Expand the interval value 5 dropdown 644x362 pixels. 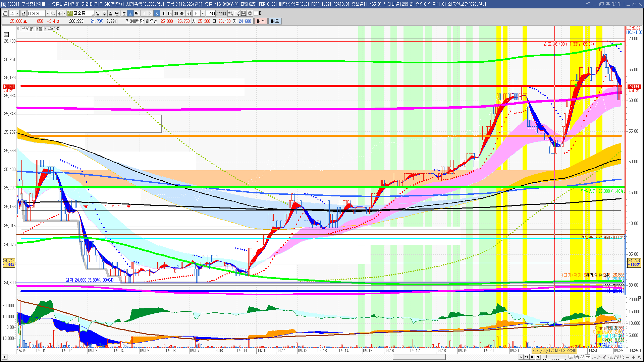(x=203, y=13)
